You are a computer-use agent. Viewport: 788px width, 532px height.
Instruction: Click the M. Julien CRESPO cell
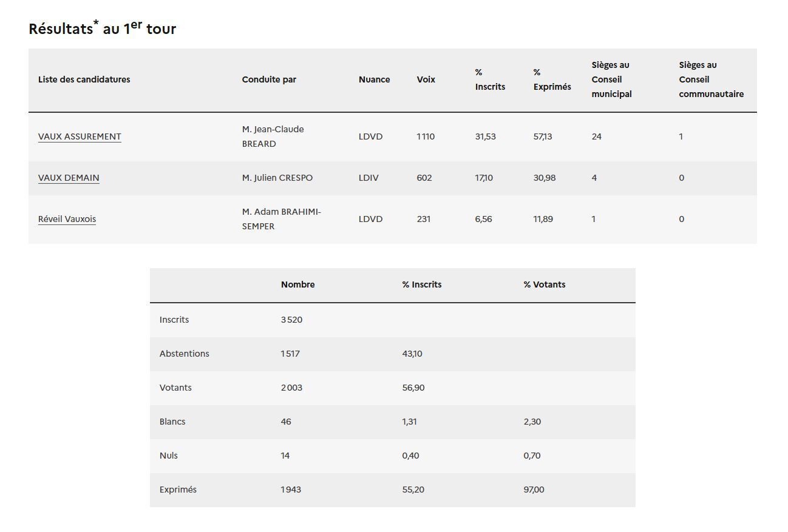277,178
